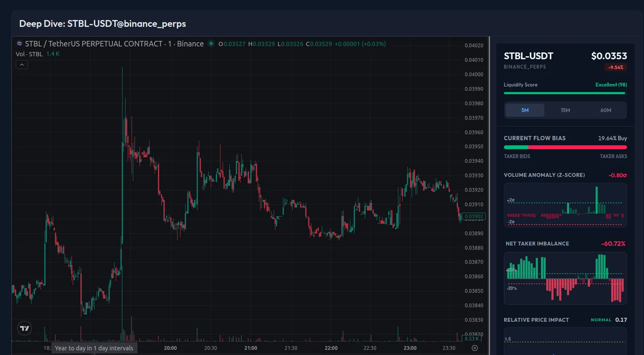Select the 5M timeframe toggle

pyautogui.click(x=524, y=110)
